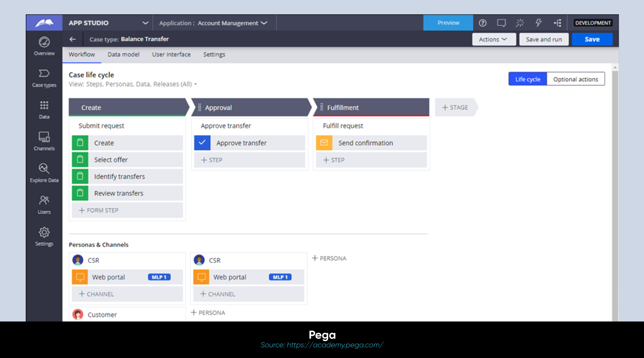644x358 pixels.
Task: Open the structure tree icon in header
Action: [x=557, y=23]
